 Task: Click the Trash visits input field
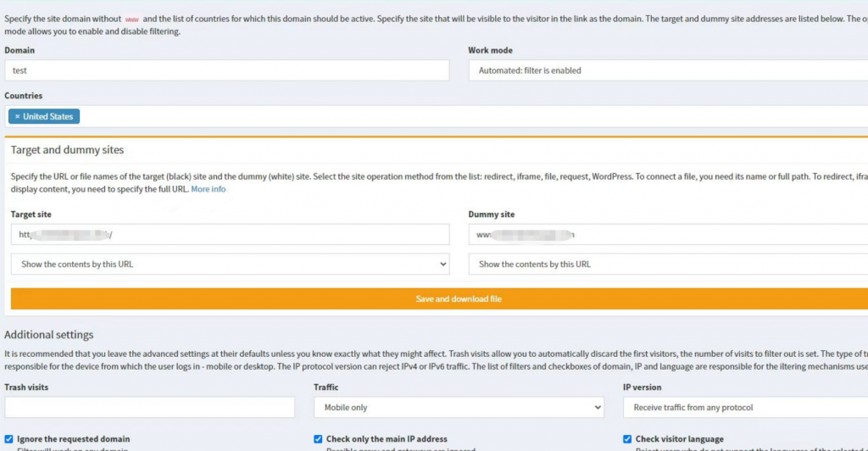coord(149,408)
